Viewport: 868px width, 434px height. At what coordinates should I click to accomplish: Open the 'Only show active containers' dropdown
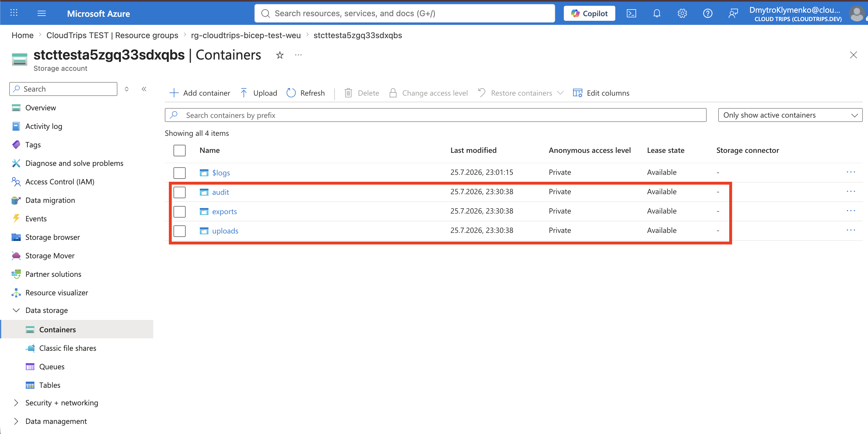[x=790, y=115]
